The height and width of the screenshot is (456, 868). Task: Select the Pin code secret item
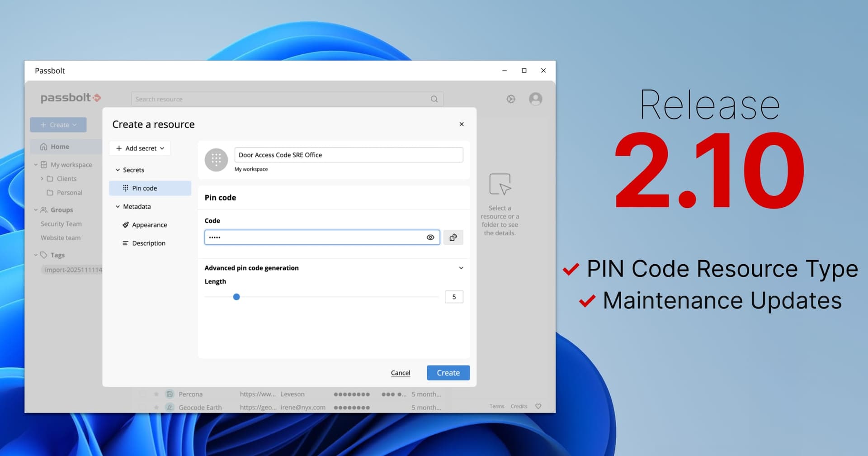(150, 188)
